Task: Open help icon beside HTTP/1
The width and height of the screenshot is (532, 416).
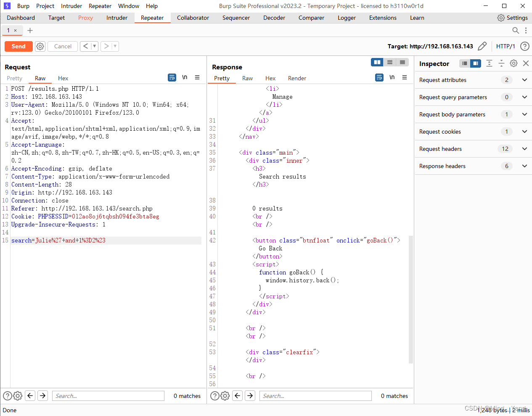Action: pyautogui.click(x=524, y=46)
